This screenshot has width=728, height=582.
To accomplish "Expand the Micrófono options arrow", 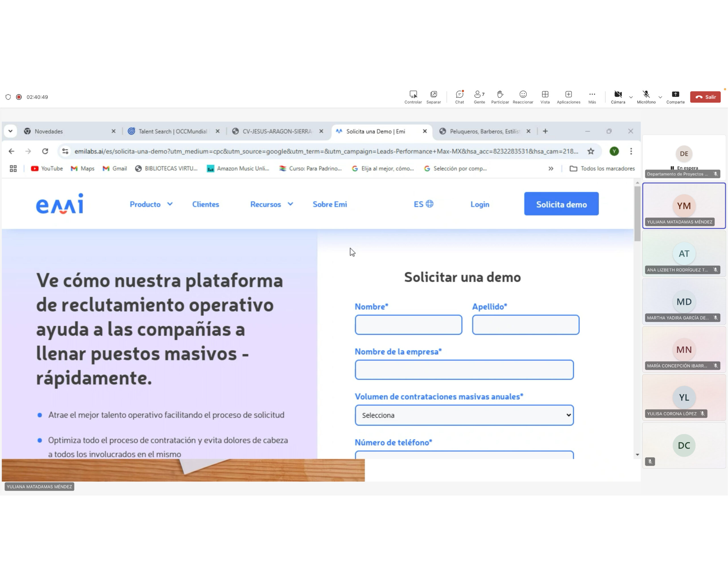I will (660, 97).
